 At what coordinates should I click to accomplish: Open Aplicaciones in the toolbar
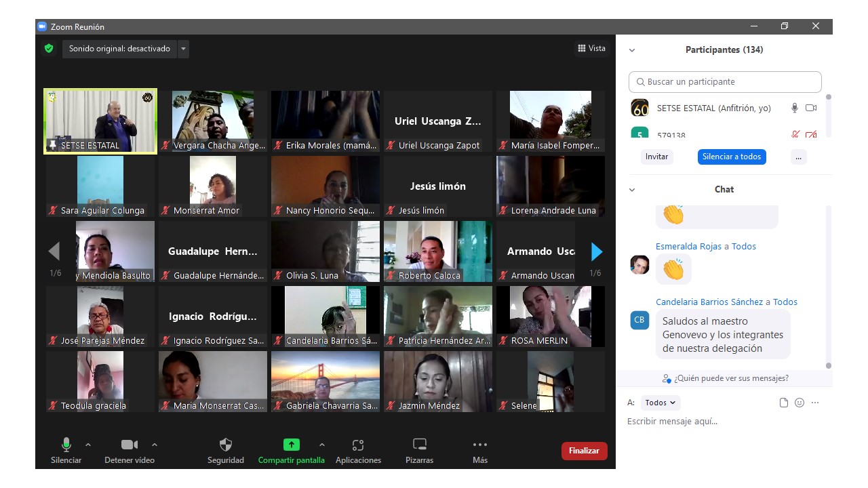point(358,445)
